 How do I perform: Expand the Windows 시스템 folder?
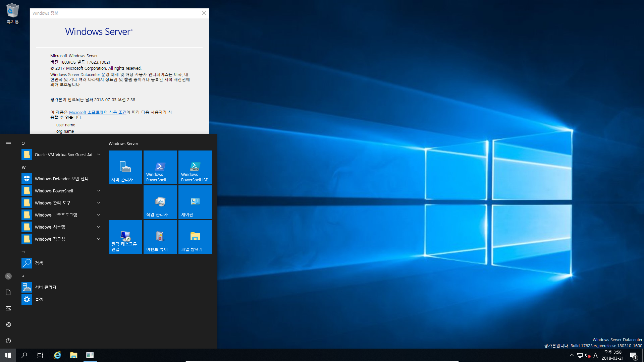[x=61, y=227]
